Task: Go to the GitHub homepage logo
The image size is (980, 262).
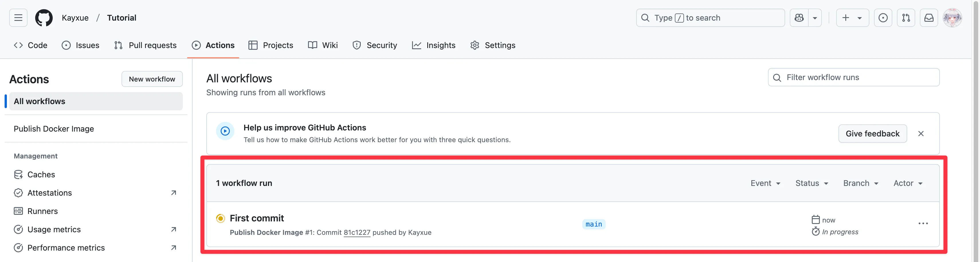Action: click(x=44, y=18)
